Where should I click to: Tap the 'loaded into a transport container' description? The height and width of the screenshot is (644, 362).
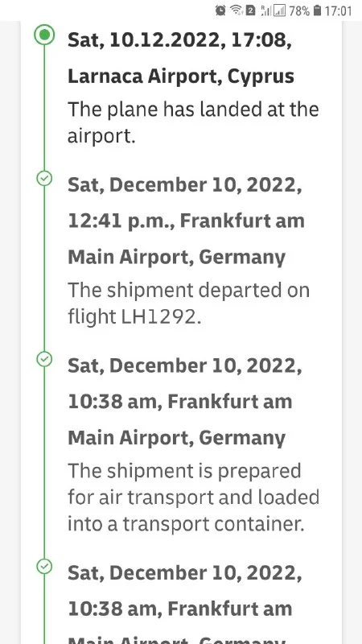[193, 497]
